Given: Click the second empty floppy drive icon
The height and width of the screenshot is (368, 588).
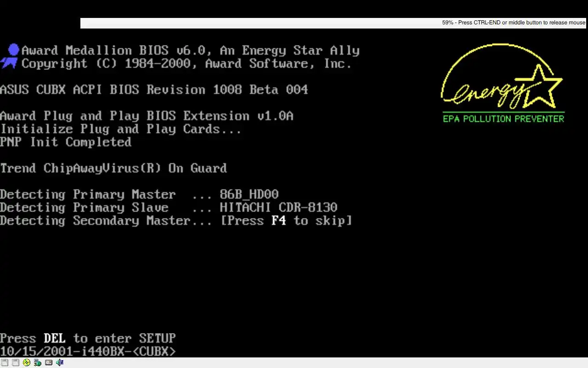Looking at the screenshot, I should point(16,362).
